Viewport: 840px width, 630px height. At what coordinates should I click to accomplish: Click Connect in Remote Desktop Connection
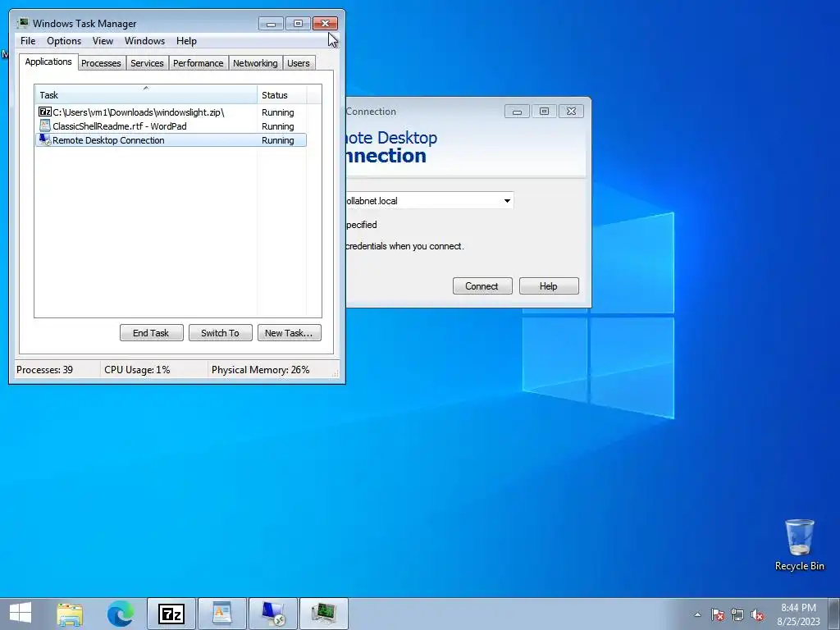[x=482, y=286]
